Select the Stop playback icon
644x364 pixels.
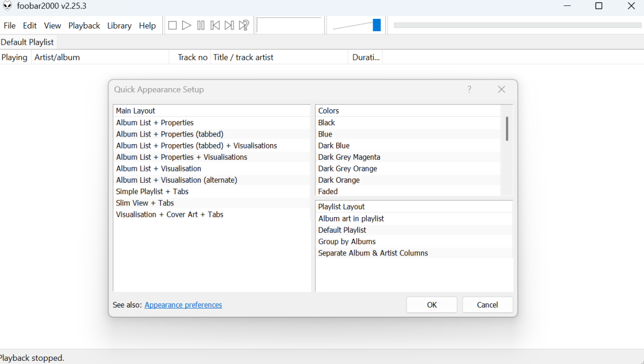coord(172,25)
